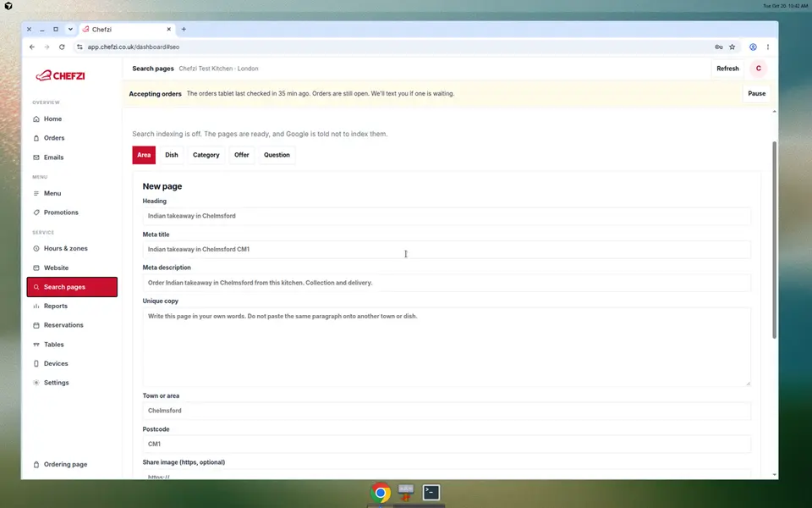Screen dimensions: 812x508
Task: Launch Chrome from the dock
Action: coord(380,493)
